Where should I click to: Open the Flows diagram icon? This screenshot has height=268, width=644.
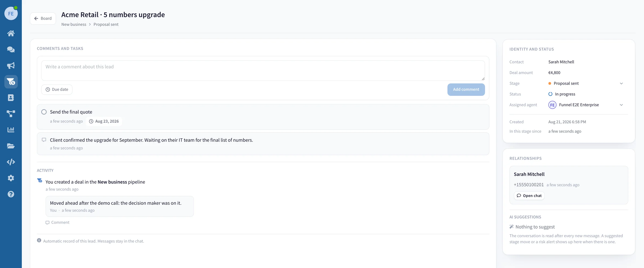coord(11,114)
